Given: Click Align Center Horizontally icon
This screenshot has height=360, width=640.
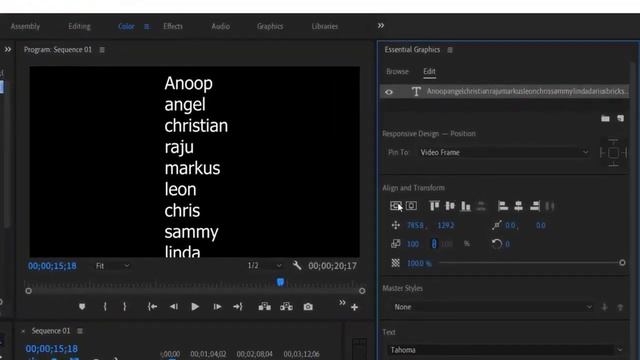Looking at the screenshot, I should [x=518, y=206].
